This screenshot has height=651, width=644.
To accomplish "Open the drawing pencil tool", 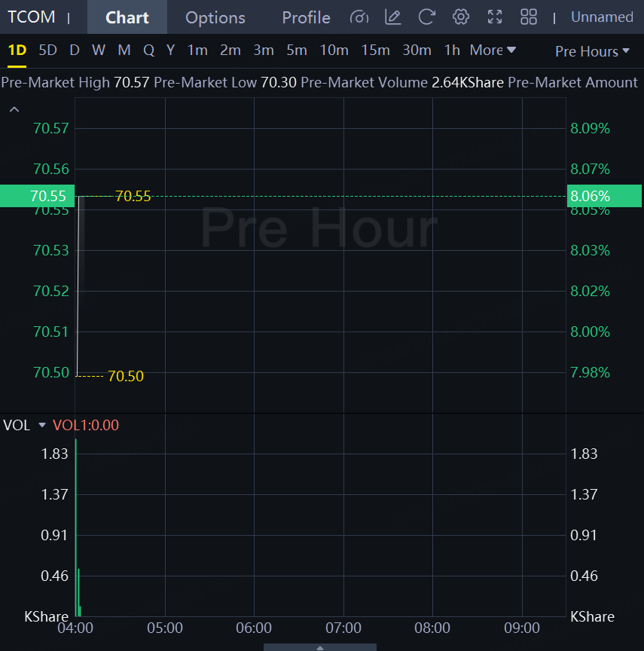I will (392, 17).
